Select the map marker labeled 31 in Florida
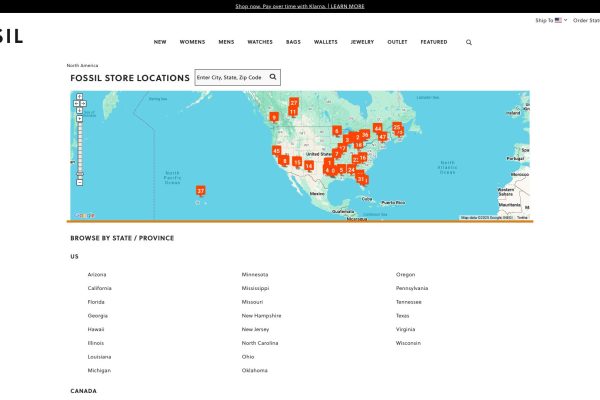The image size is (600, 400). click(x=360, y=179)
